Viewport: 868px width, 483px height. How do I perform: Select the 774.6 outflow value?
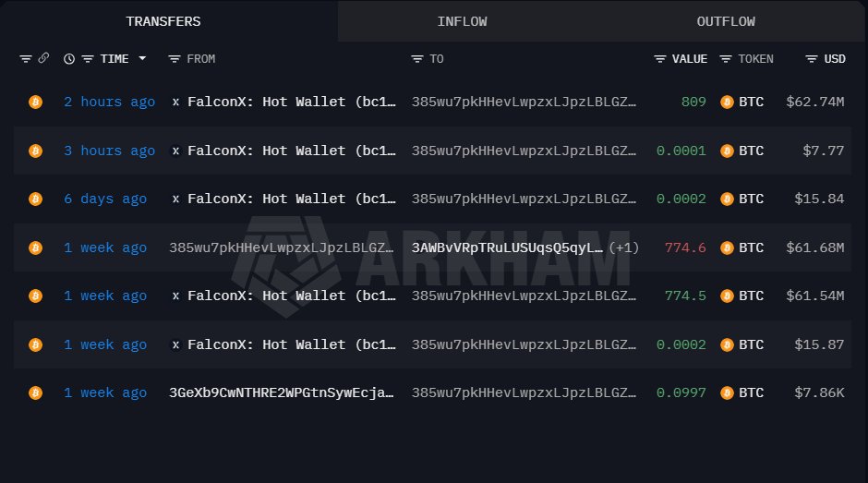point(685,248)
